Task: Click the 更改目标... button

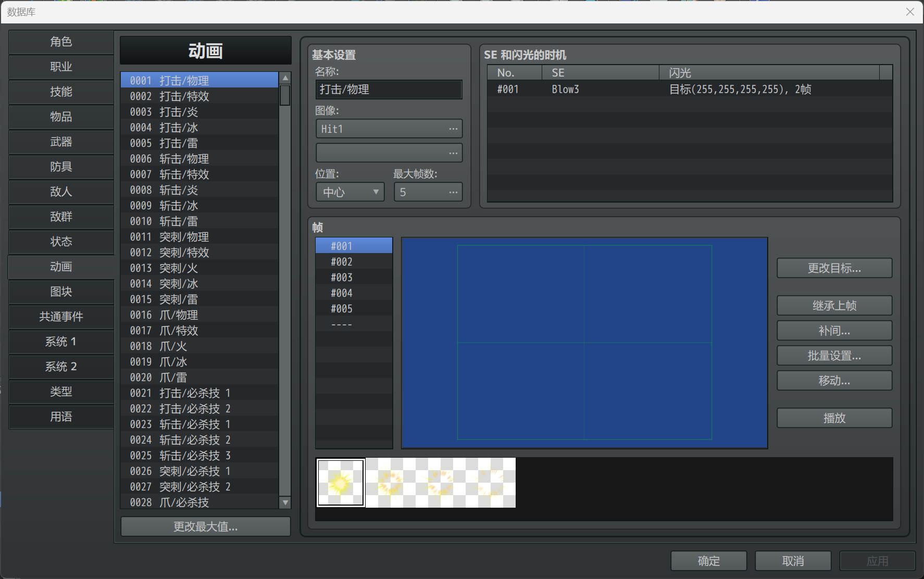Action: click(834, 268)
